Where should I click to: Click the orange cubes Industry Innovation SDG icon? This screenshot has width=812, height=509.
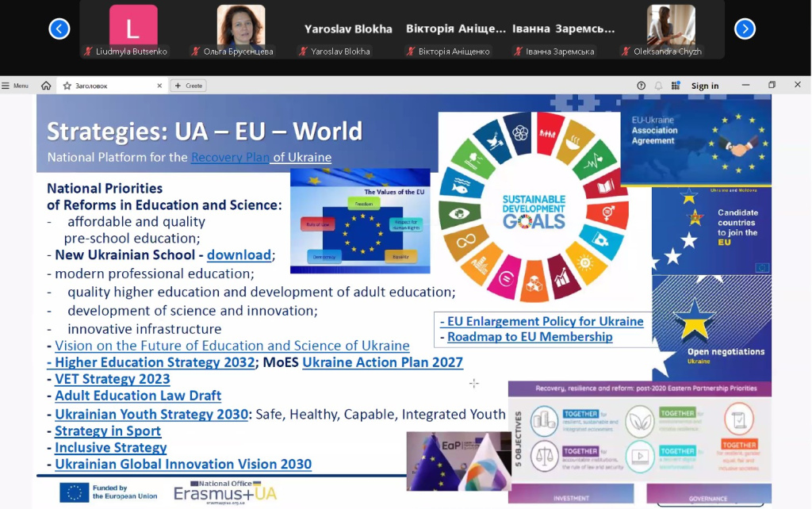(534, 284)
